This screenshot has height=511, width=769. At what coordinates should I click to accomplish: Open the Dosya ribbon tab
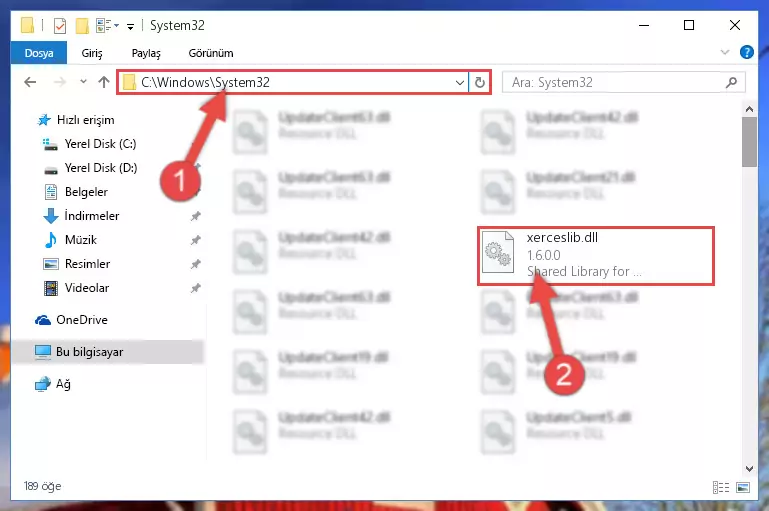39,53
